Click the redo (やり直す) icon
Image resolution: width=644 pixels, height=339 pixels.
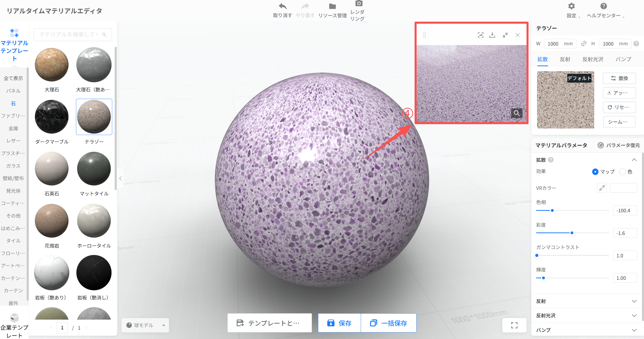(305, 6)
